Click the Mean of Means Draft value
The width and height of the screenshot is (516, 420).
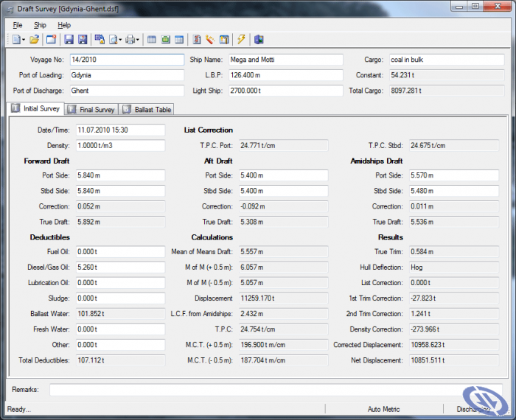283,251
